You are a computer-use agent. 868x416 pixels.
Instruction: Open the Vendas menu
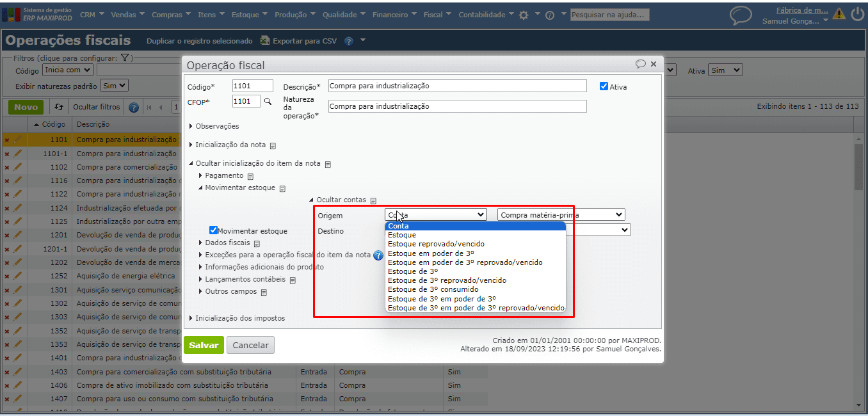tap(127, 15)
